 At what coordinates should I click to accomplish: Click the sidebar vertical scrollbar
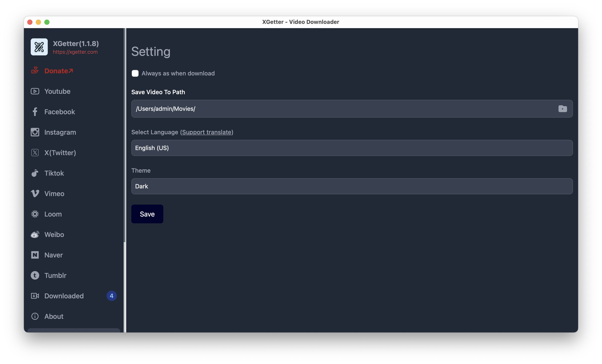(125, 135)
